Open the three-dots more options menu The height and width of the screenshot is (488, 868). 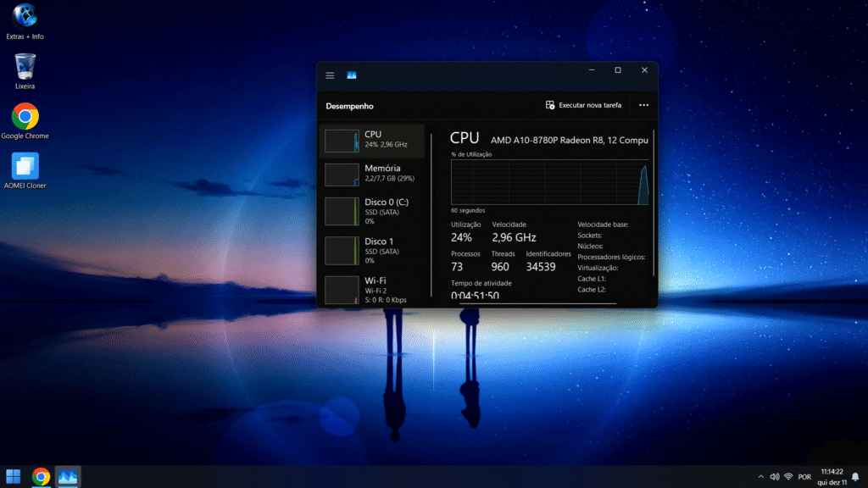(643, 105)
